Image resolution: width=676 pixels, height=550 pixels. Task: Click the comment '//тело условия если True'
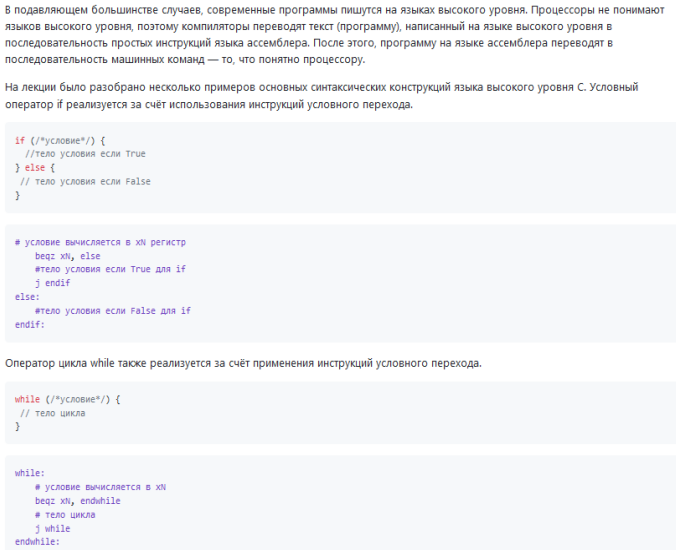click(x=85, y=154)
